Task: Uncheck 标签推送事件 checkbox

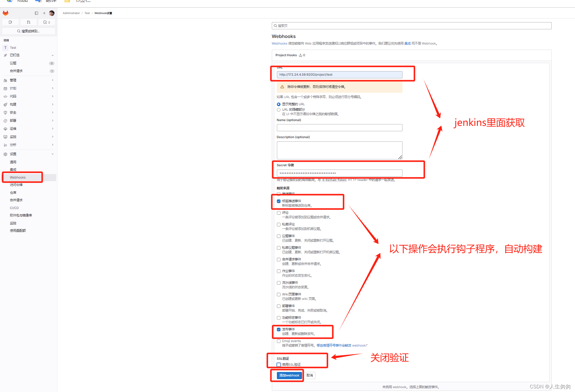Action: (279, 201)
